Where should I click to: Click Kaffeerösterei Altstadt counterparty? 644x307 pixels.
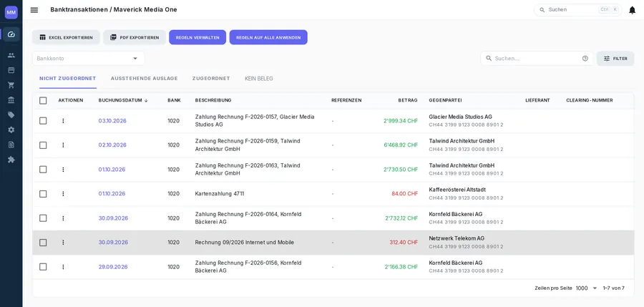[x=457, y=190]
